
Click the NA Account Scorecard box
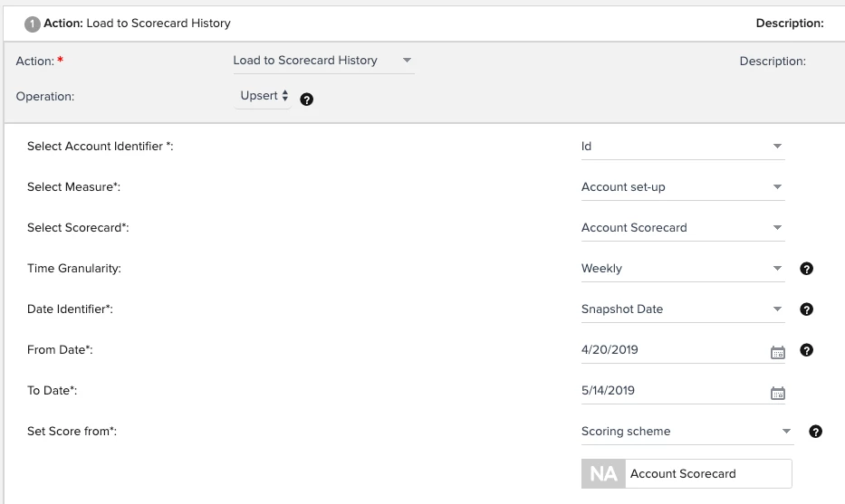687,474
